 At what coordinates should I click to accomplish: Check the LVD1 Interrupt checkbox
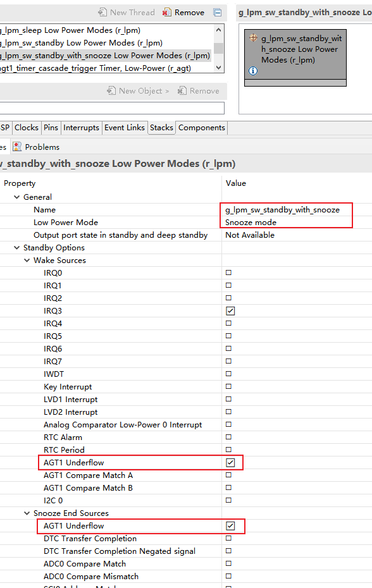click(228, 399)
